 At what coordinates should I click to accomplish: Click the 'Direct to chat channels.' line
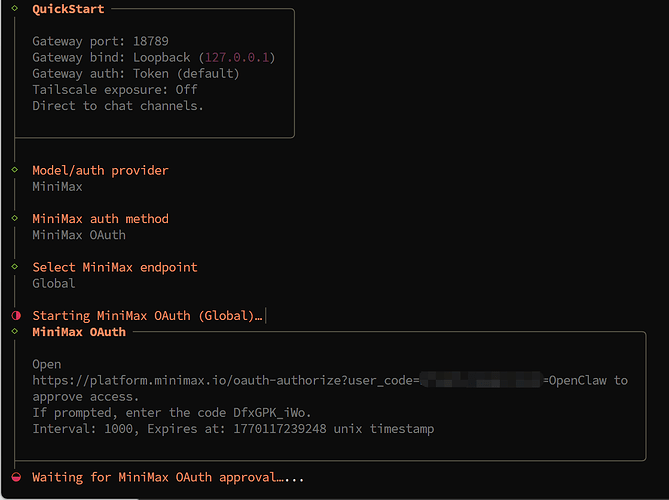pos(118,106)
